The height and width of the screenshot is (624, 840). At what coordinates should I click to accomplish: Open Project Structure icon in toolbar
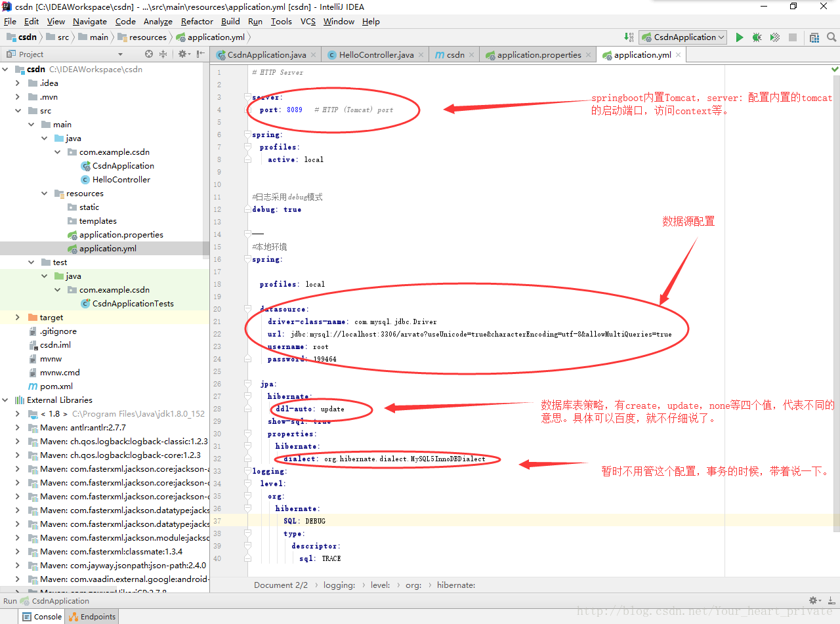click(x=814, y=37)
